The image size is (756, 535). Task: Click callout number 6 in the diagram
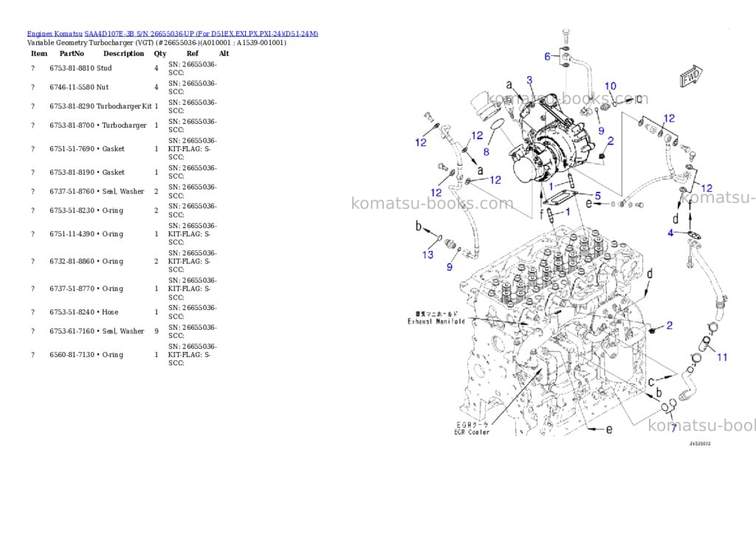pyautogui.click(x=547, y=56)
